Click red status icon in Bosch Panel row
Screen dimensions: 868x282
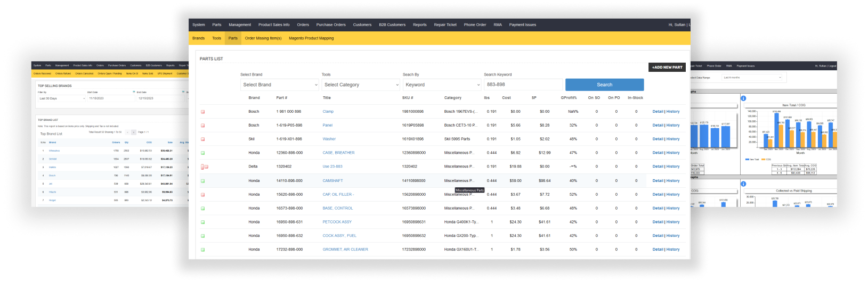pos(202,126)
